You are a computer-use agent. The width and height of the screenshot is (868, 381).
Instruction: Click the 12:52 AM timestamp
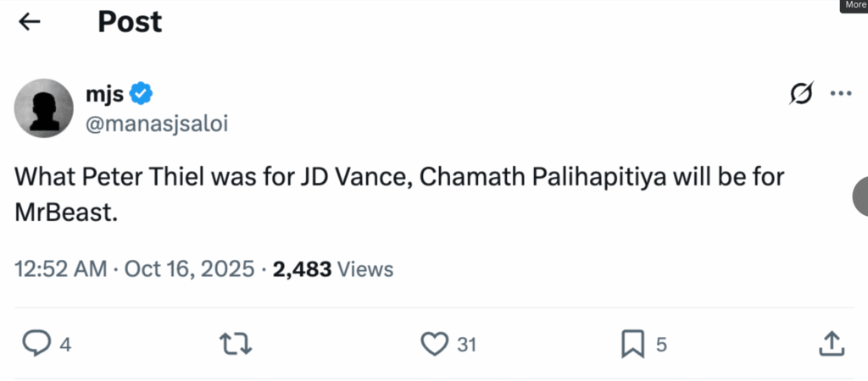tap(60, 269)
